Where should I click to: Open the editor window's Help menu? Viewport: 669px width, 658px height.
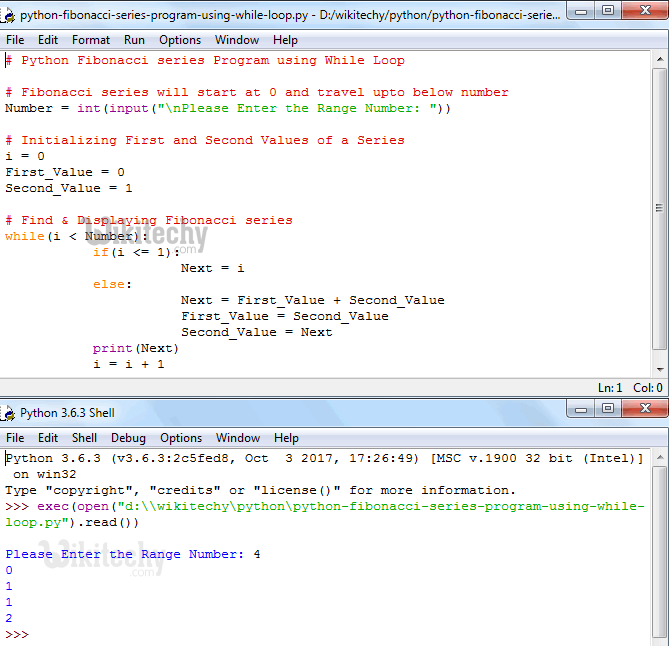285,40
